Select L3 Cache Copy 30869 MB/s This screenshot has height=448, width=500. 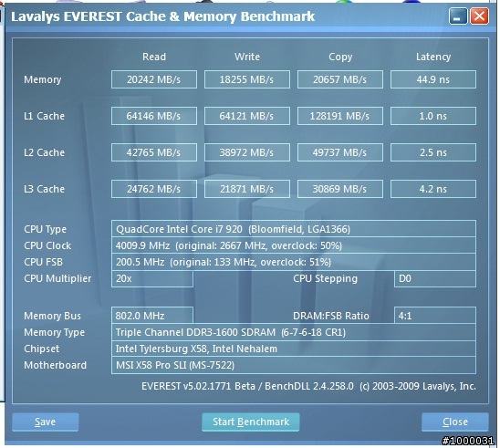(x=340, y=189)
